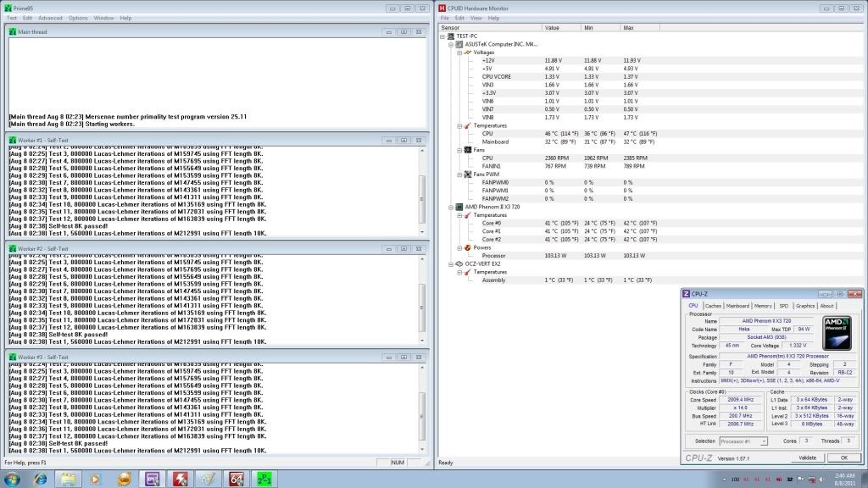
Task: Collapse the Fans node
Action: coord(459,151)
